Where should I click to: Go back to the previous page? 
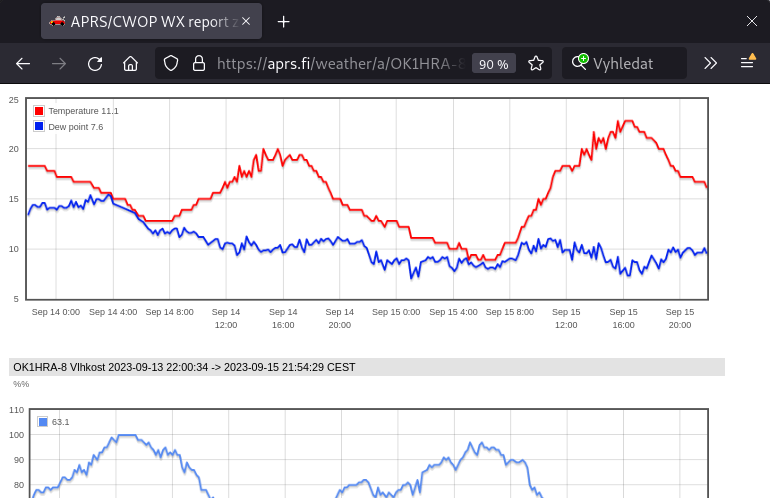coord(23,63)
